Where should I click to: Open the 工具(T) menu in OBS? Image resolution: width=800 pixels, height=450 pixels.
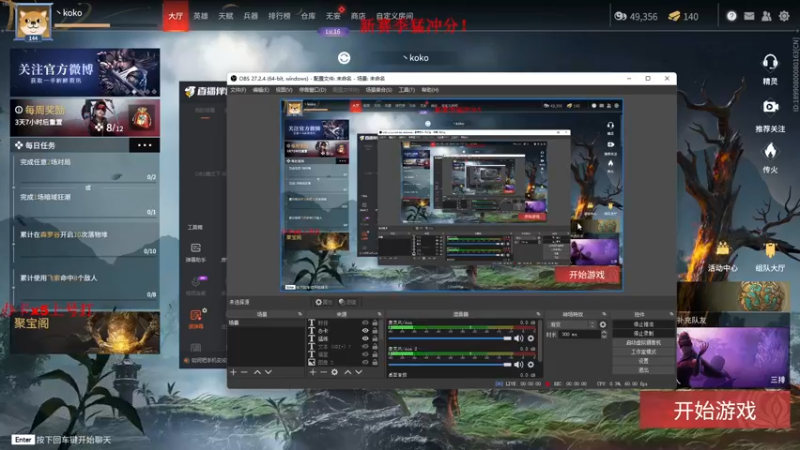407,90
